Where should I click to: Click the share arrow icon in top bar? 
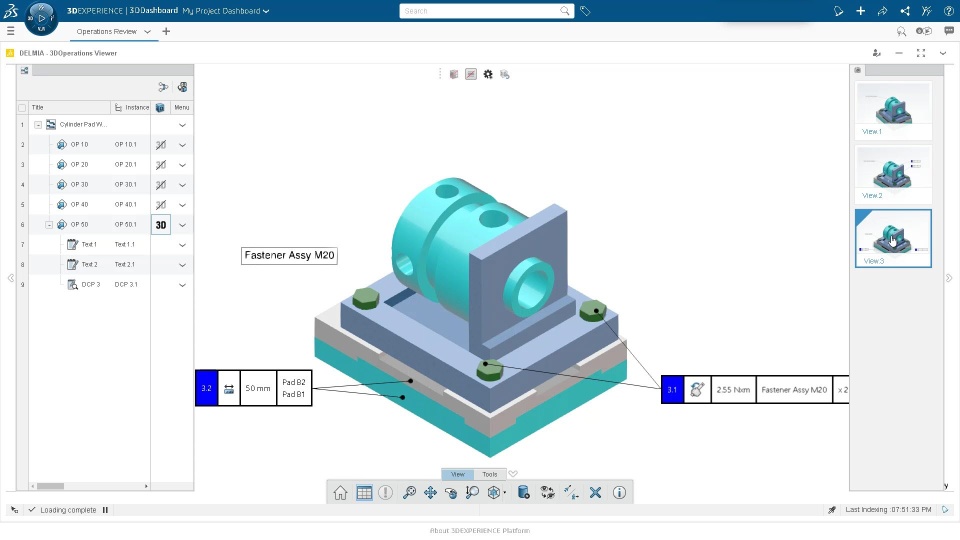[x=883, y=11]
